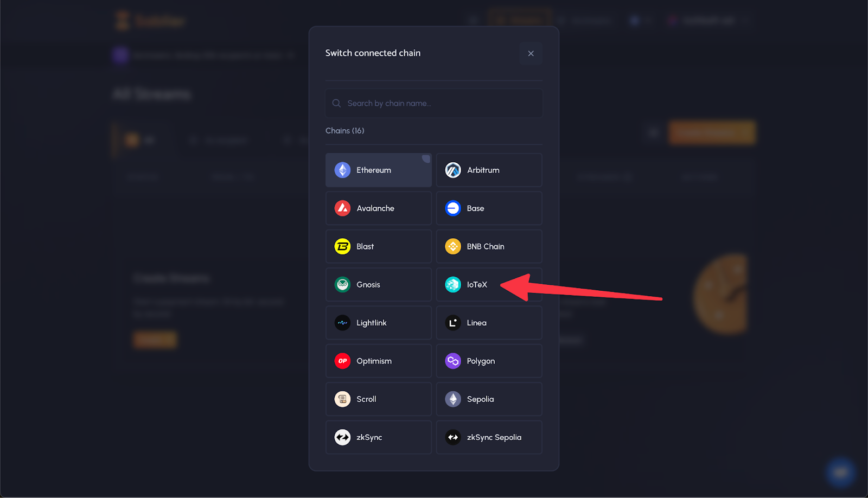
Task: Select the Ethereum label text
Action: [x=374, y=170]
